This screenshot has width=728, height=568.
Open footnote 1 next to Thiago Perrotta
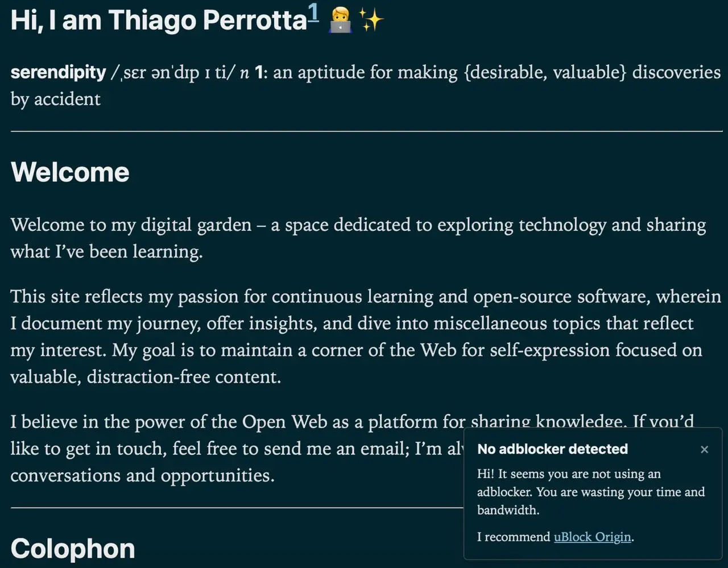tap(313, 14)
